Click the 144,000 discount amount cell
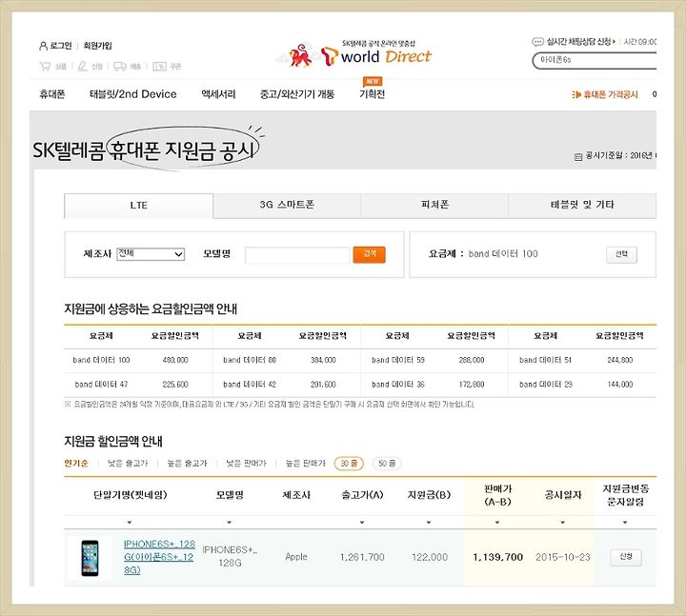 [620, 385]
